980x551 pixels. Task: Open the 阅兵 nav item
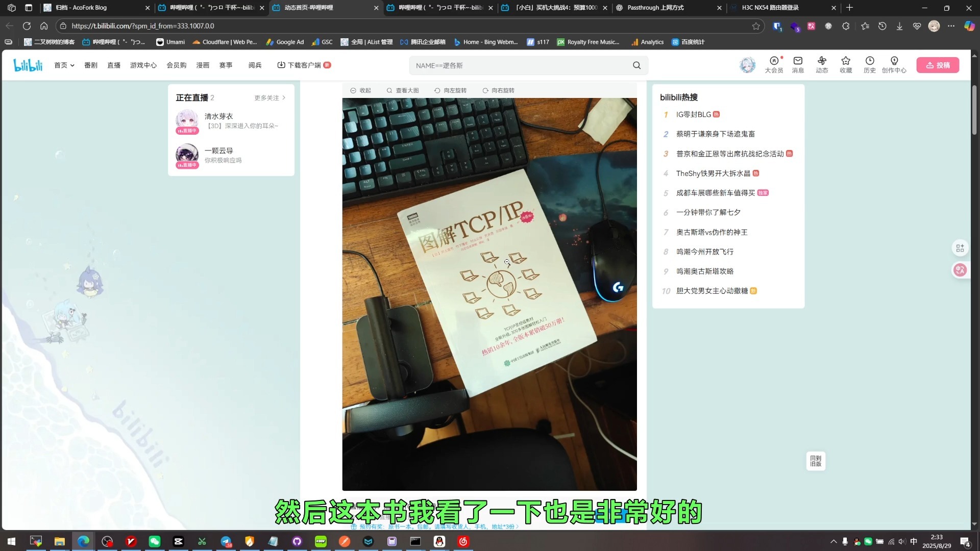(x=255, y=65)
